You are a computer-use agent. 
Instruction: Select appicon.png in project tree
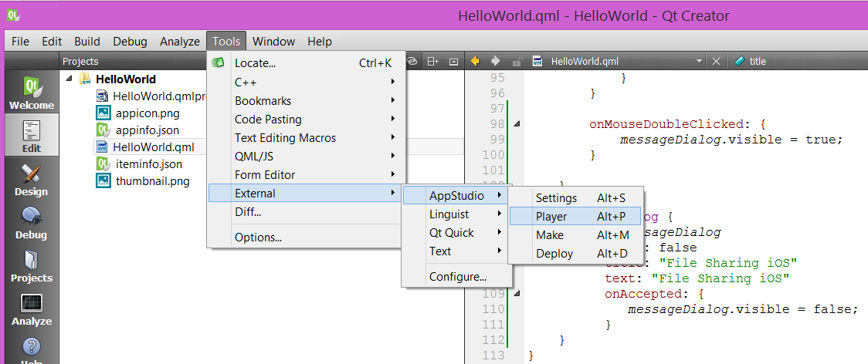[147, 113]
